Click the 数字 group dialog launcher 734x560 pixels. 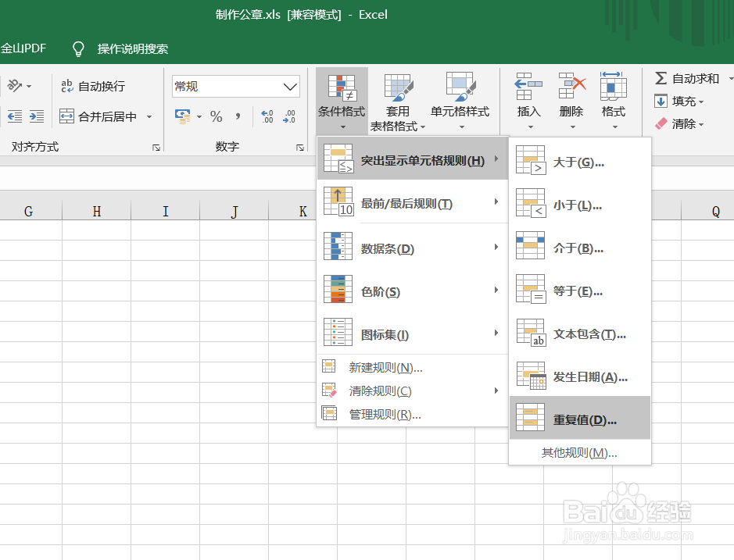(299, 146)
